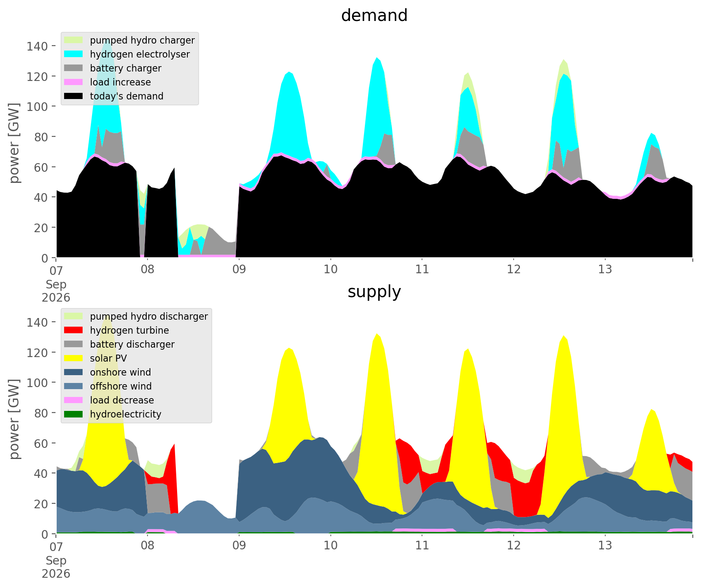The height and width of the screenshot is (588, 701).
Task: Click the power [GW] label of supply chart
Action: (15, 419)
